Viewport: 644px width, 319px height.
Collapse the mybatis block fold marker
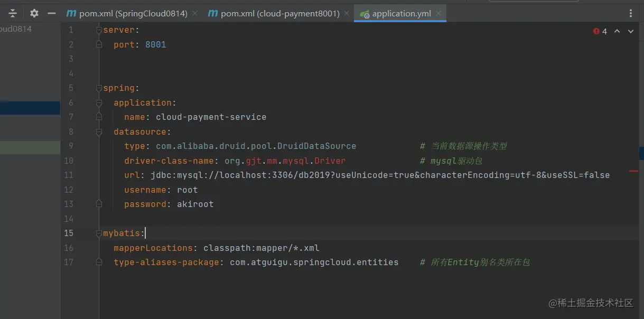click(x=99, y=233)
